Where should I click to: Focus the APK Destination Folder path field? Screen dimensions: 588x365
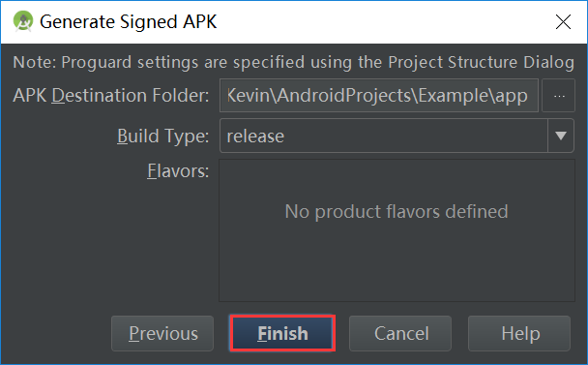(x=379, y=96)
